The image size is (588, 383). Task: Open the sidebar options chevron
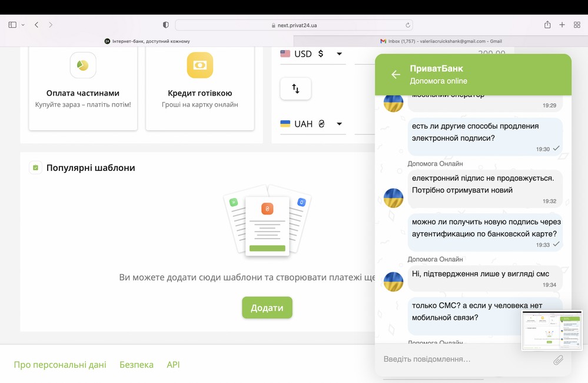23,25
